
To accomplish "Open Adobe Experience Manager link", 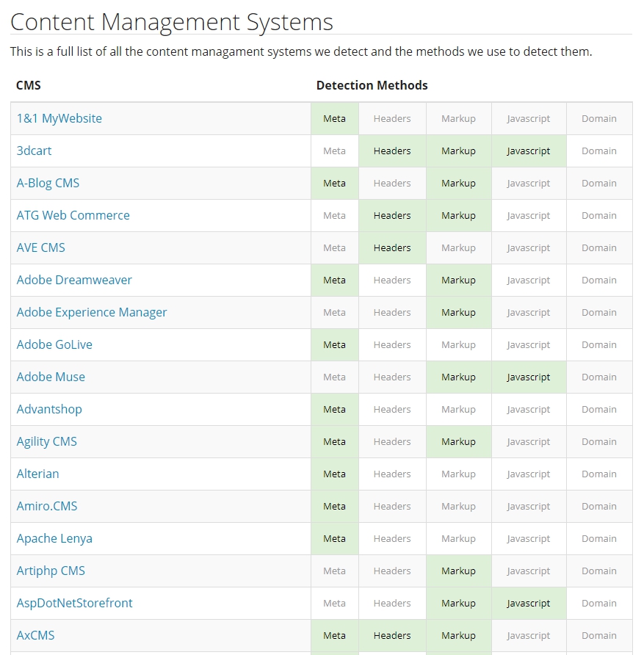I will 92,313.
